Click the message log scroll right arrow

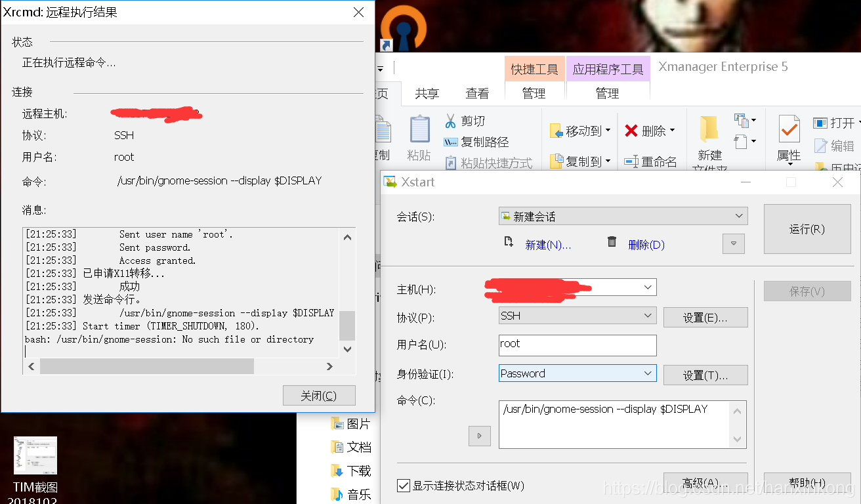click(330, 366)
